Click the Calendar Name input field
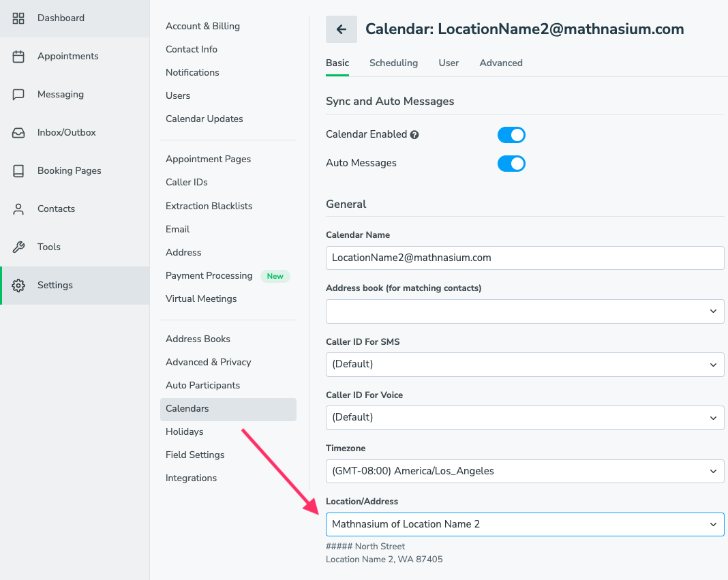The width and height of the screenshot is (728, 580). (x=525, y=258)
